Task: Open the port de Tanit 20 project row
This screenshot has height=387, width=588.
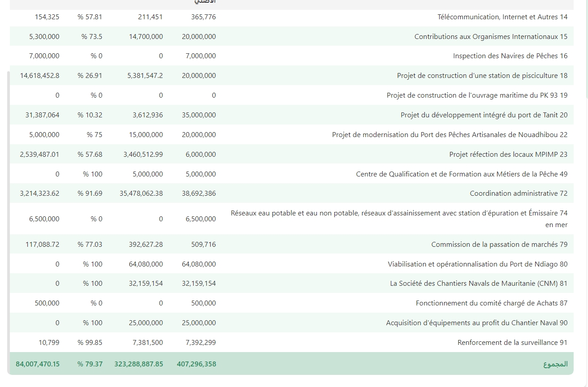Action: [484, 115]
